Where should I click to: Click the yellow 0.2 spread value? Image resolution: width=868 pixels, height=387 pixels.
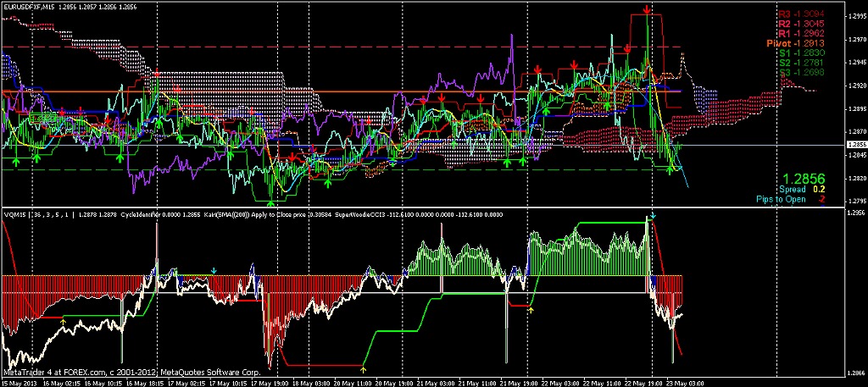click(819, 190)
